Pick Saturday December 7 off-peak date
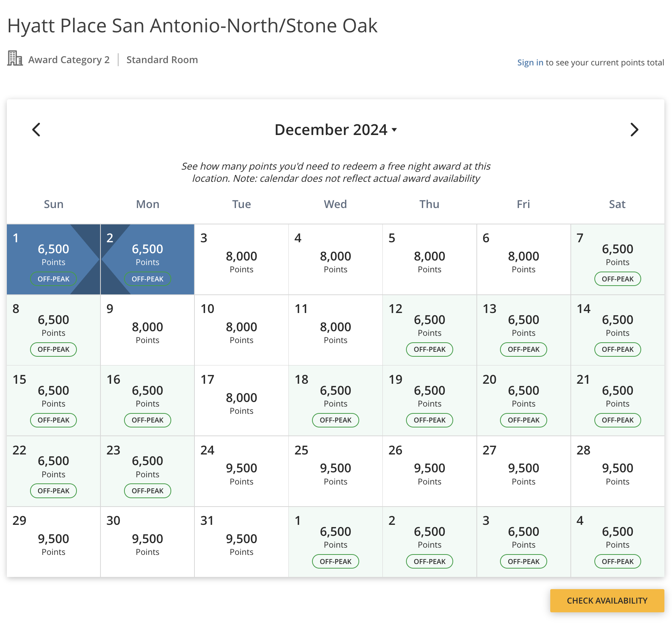672x626 pixels. click(x=618, y=259)
